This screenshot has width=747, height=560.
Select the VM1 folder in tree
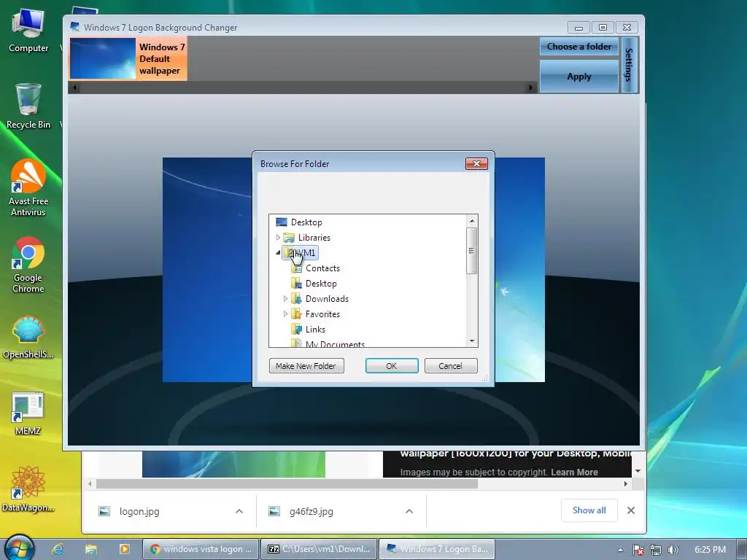[x=300, y=253]
